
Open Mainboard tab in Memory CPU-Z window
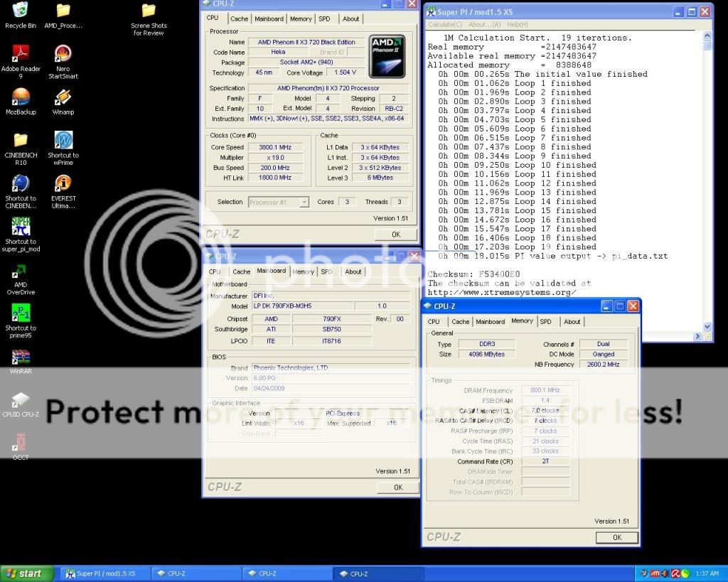click(x=490, y=322)
